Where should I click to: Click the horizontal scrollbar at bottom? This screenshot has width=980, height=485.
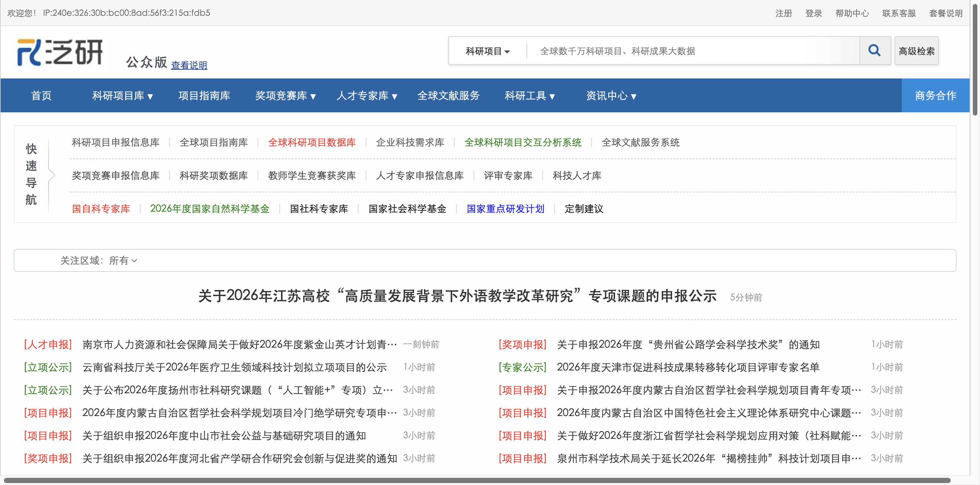click(477, 480)
